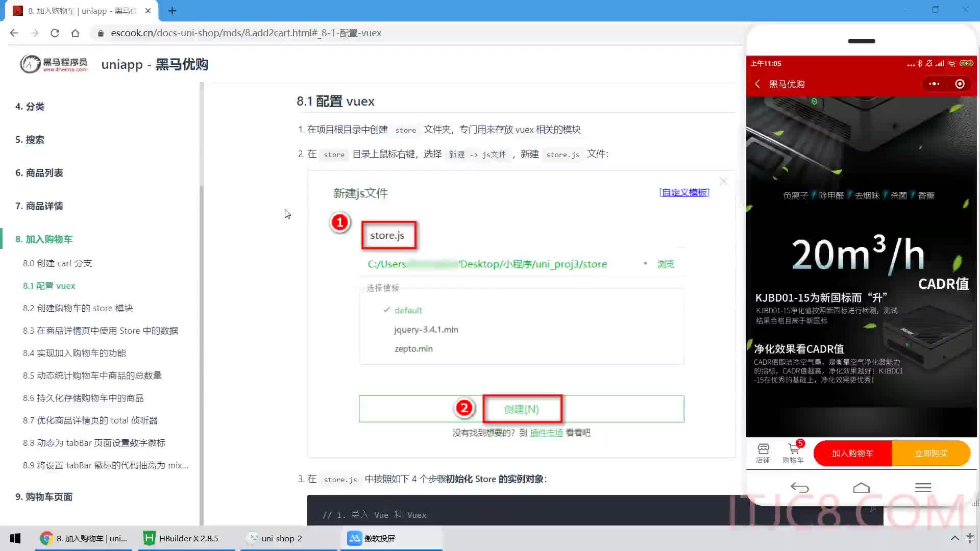The image size is (980, 551).
Task: Open chapter 6. 商品列表
Action: pyautogui.click(x=39, y=173)
